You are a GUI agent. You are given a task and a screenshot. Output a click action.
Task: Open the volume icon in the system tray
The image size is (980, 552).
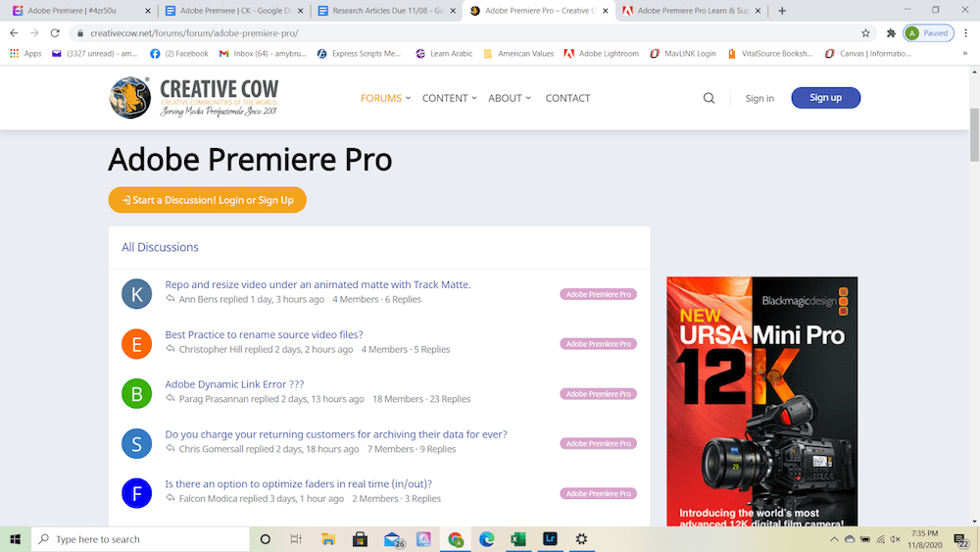895,539
